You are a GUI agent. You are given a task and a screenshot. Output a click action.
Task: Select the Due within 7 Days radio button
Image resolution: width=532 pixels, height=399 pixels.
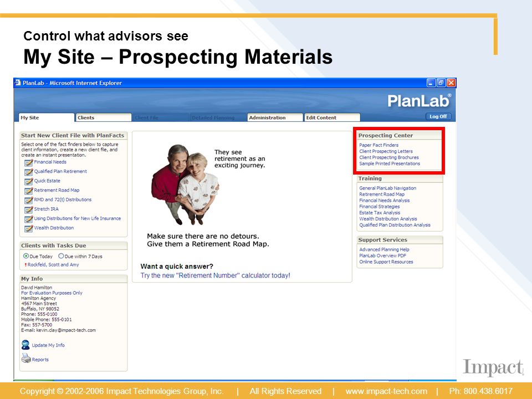pos(61,256)
